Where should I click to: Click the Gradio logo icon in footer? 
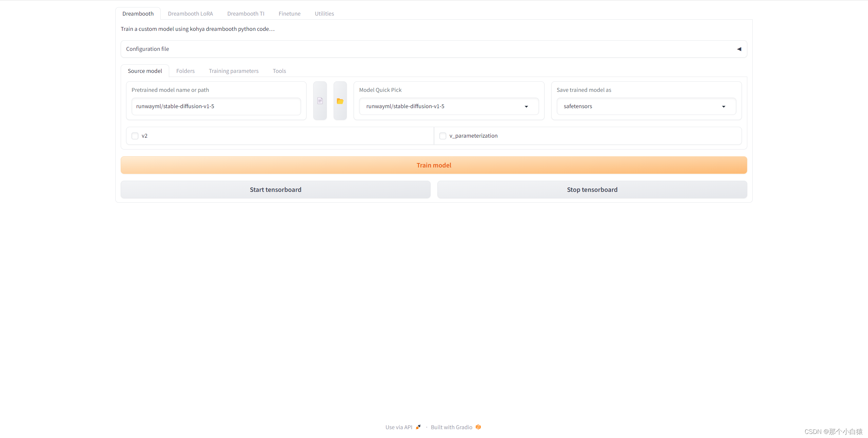[x=478, y=427]
